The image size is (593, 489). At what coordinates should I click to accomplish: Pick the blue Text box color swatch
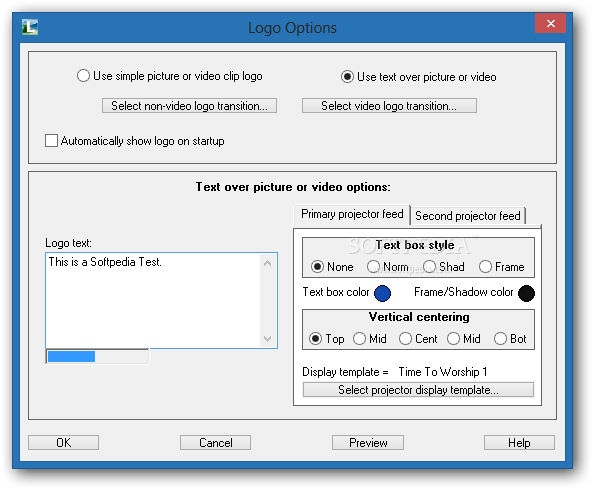point(382,293)
